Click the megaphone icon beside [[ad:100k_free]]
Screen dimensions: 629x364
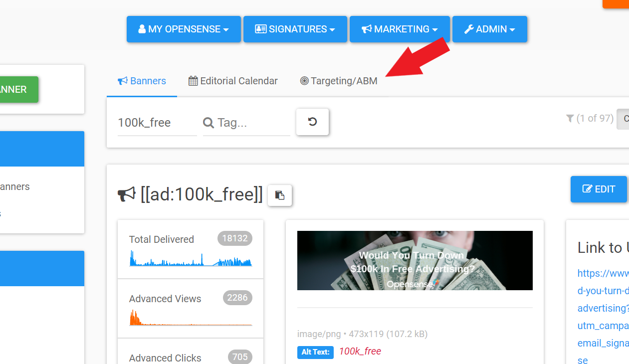pyautogui.click(x=127, y=194)
